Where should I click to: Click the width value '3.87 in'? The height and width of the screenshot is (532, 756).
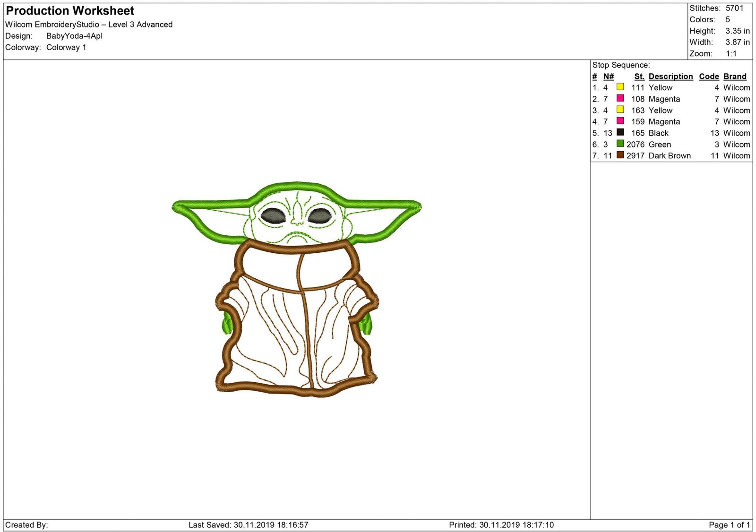coord(738,42)
